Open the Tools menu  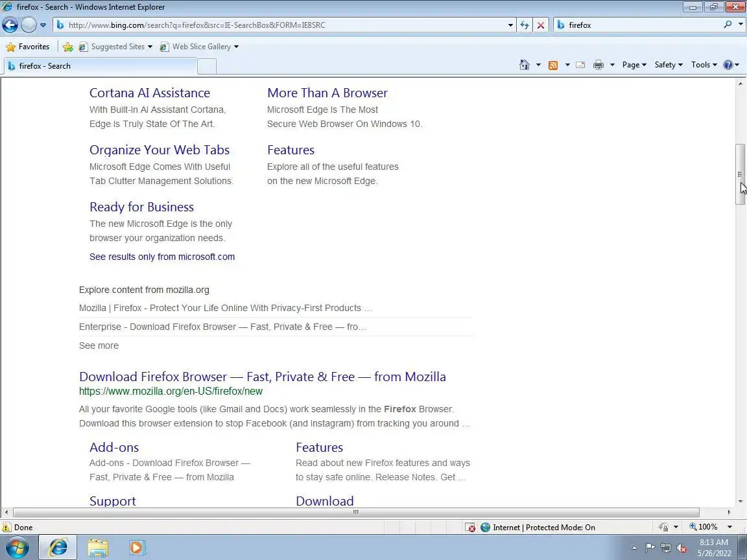click(704, 65)
